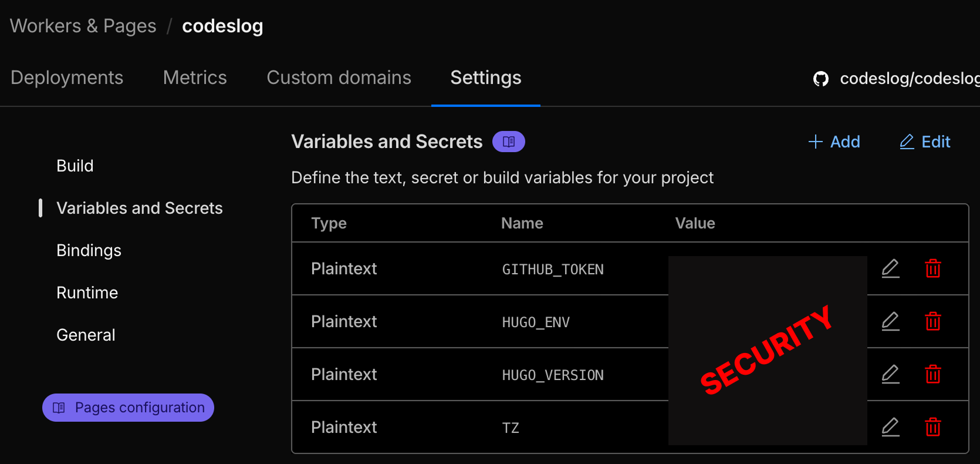Image resolution: width=980 pixels, height=464 pixels.
Task: Click the GitHub logo near codeslog/codeslog
Action: click(821, 78)
